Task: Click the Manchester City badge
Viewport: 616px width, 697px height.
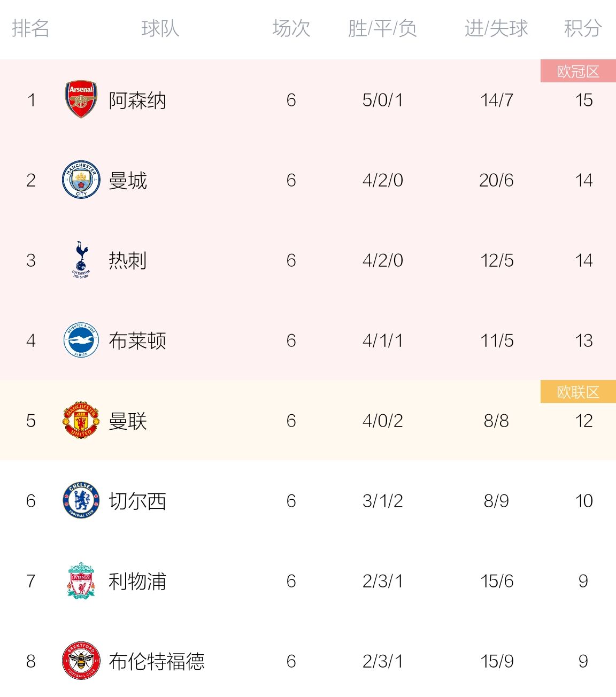Action: [x=81, y=180]
